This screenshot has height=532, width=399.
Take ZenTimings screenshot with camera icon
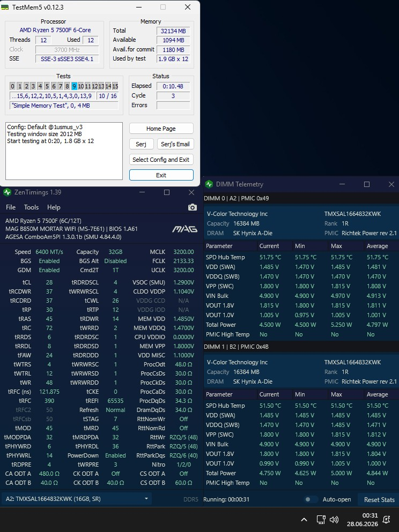point(192,207)
